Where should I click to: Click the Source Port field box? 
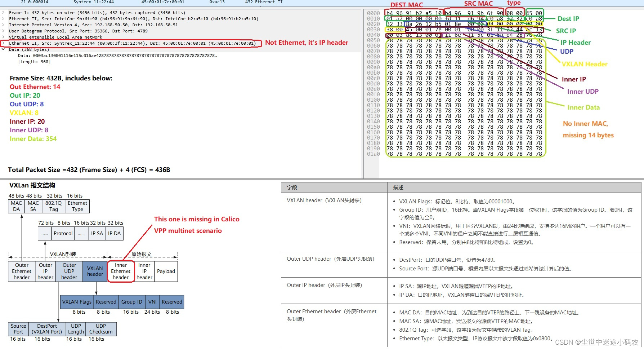pyautogui.click(x=18, y=329)
